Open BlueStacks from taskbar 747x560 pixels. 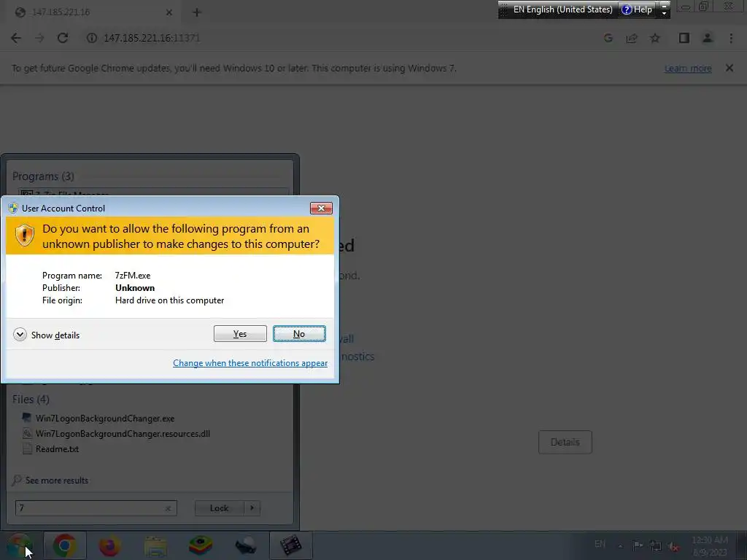coord(201,545)
